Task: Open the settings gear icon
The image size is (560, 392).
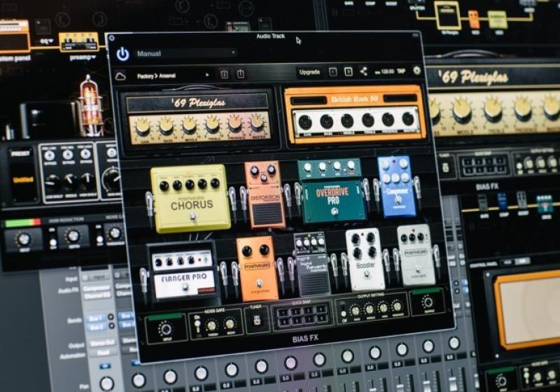Action: [416, 70]
